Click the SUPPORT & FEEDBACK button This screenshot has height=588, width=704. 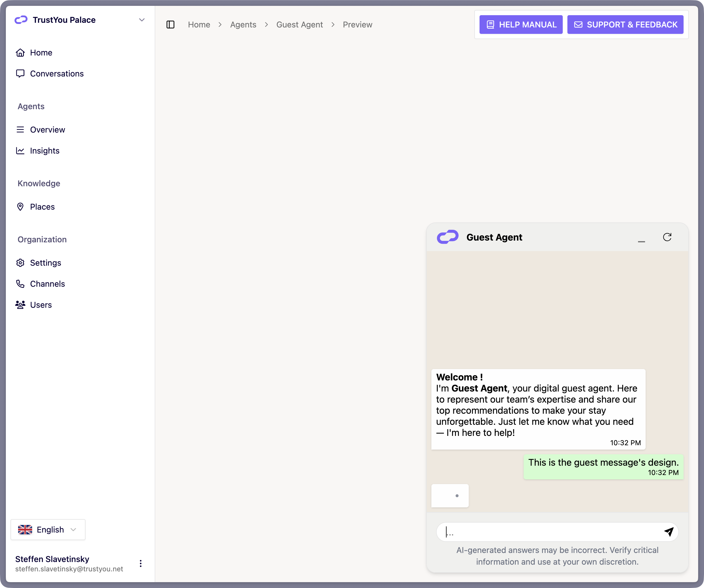pos(625,25)
